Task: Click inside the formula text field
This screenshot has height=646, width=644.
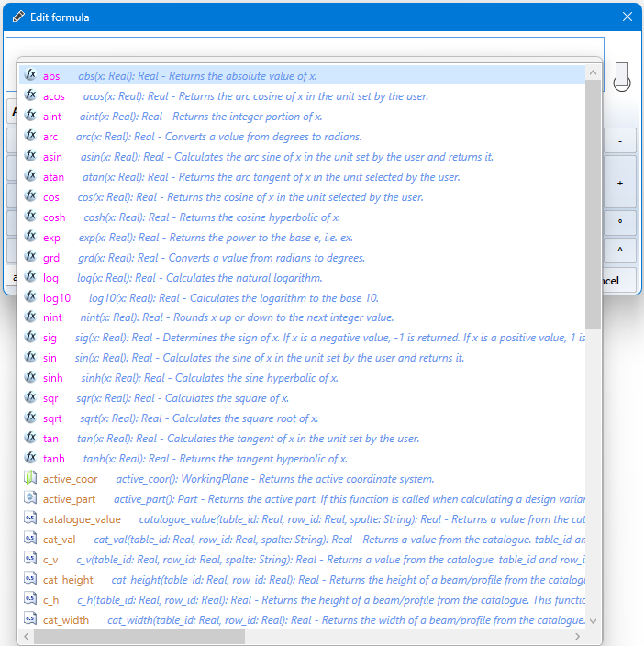Action: point(303,47)
